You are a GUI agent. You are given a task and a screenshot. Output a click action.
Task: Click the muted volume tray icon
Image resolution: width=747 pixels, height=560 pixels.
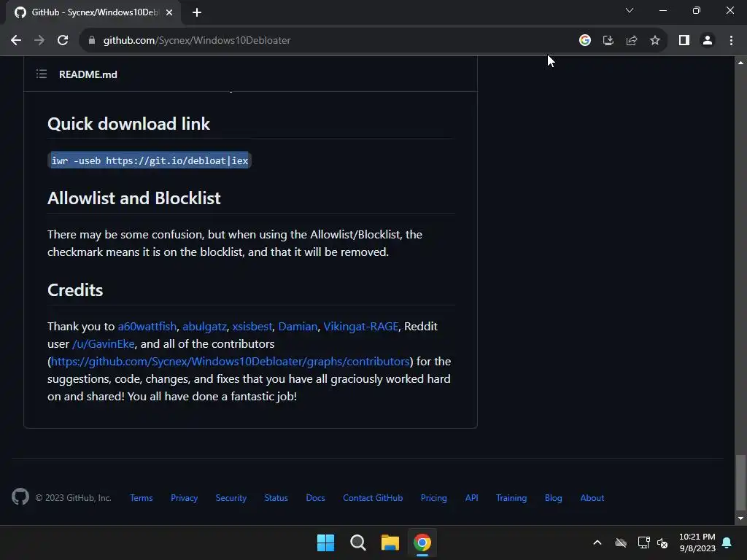[662, 542]
